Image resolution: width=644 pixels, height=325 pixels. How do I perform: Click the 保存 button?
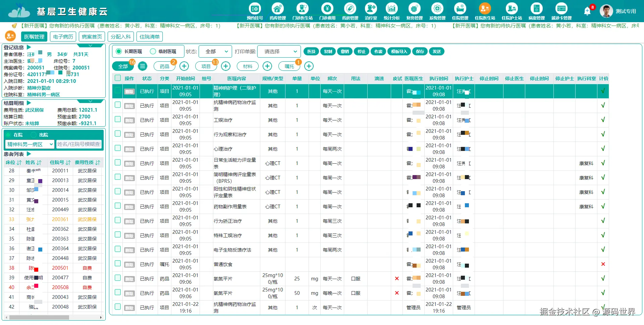tap(420, 51)
